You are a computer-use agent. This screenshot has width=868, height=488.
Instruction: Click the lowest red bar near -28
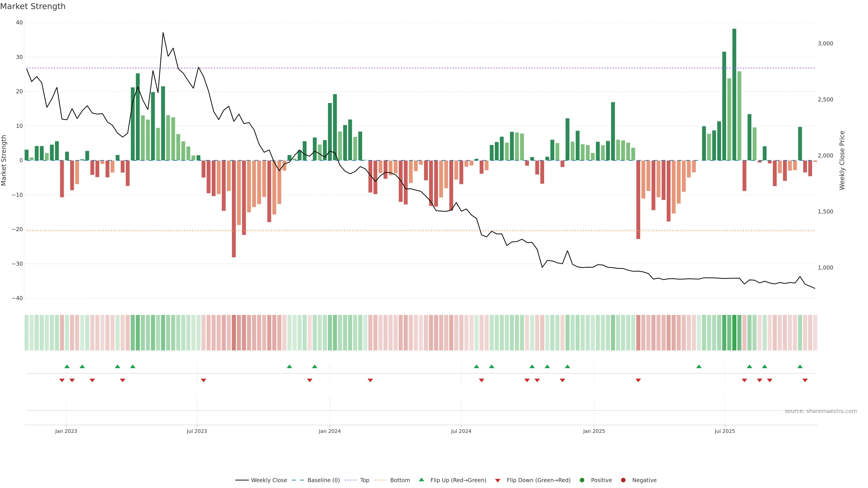click(234, 209)
